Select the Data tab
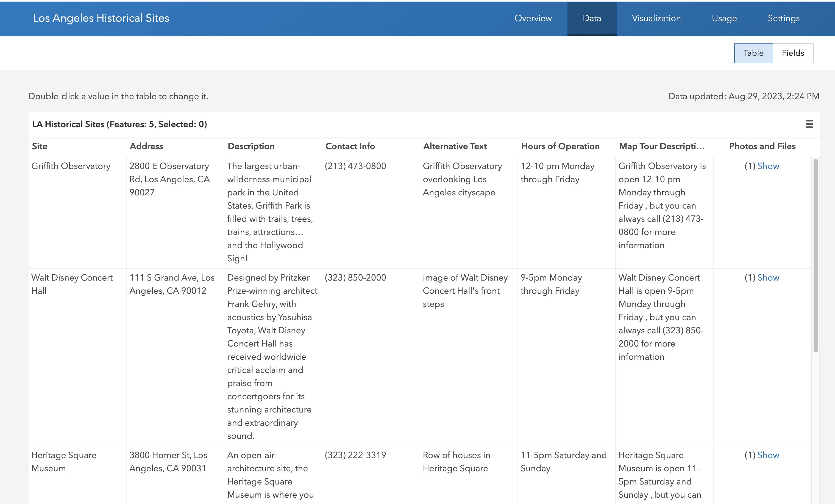Viewport: 835px width, 504px height. tap(592, 18)
